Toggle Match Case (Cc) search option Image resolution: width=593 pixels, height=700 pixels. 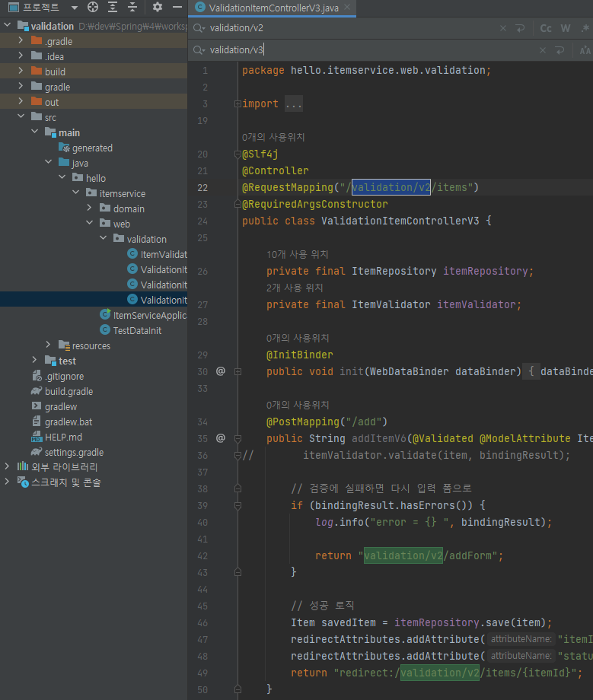546,28
